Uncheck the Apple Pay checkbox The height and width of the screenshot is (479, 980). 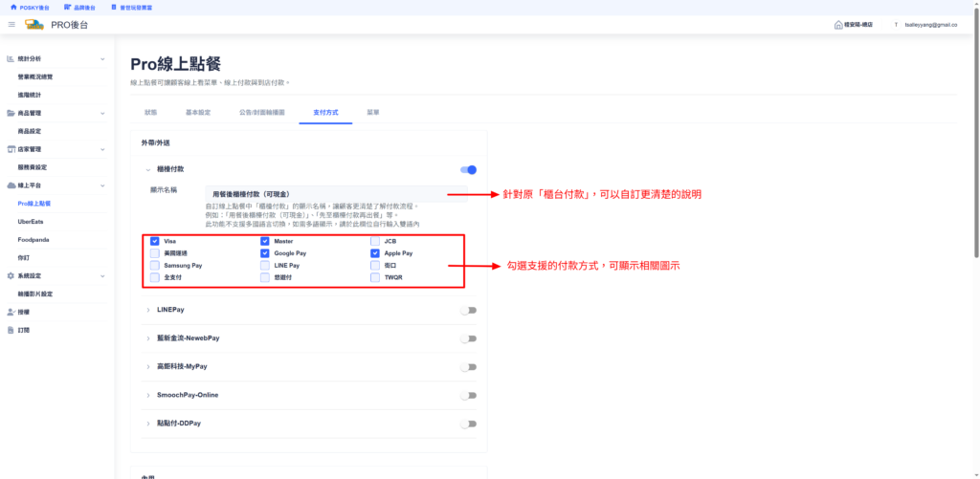tap(374, 253)
